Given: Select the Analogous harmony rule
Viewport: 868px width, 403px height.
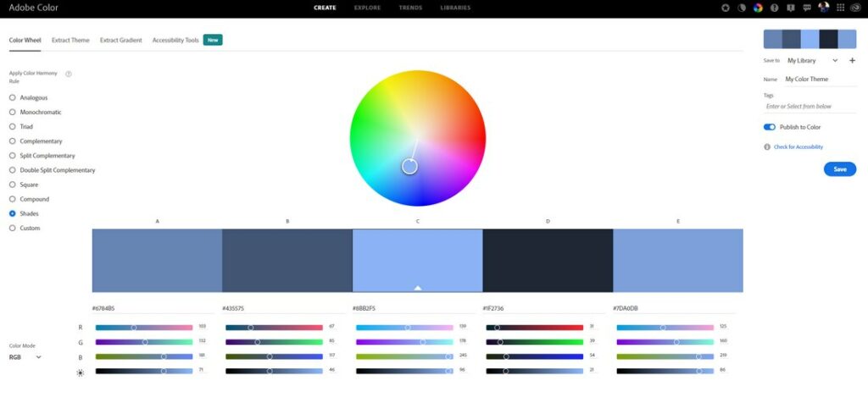Looking at the screenshot, I should coord(13,97).
